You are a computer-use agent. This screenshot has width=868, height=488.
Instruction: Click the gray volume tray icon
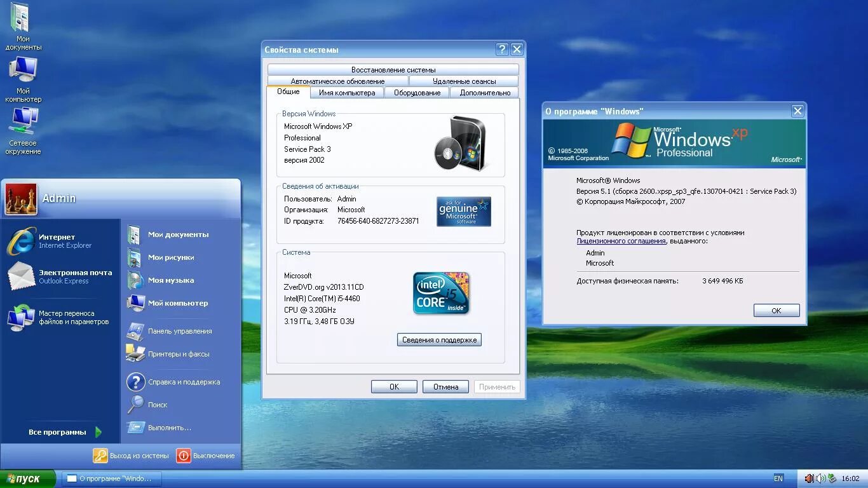[x=820, y=478]
